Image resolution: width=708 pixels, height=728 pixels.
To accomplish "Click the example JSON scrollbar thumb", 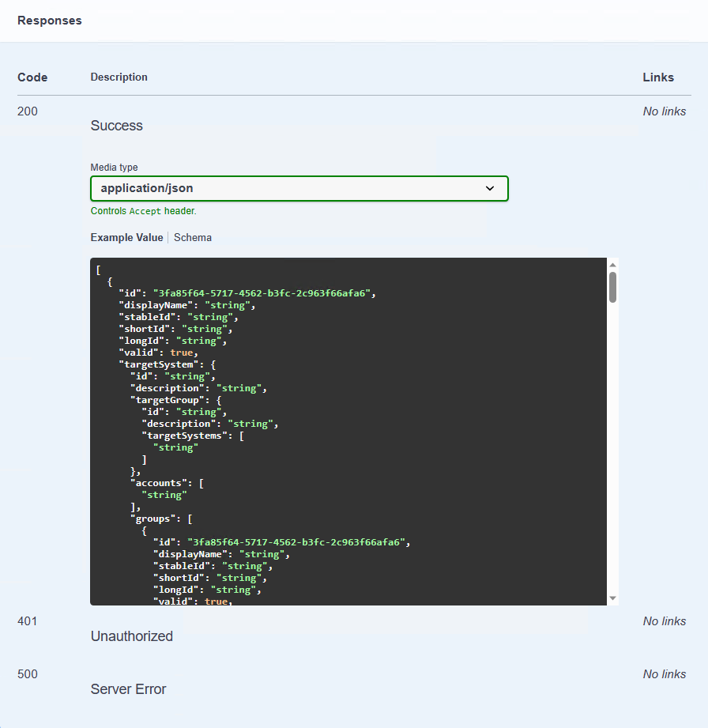I will (x=612, y=287).
